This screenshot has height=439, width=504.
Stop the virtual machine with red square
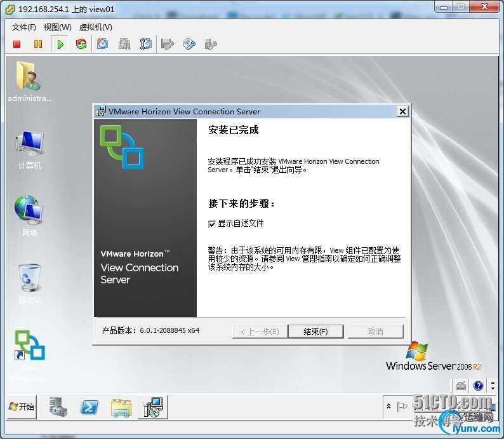[x=17, y=44]
